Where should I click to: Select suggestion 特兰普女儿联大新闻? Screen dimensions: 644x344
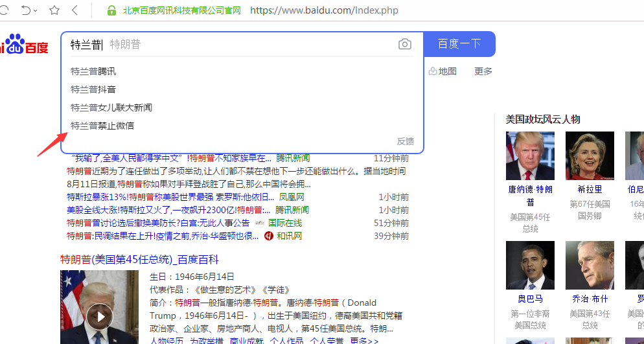point(242,108)
